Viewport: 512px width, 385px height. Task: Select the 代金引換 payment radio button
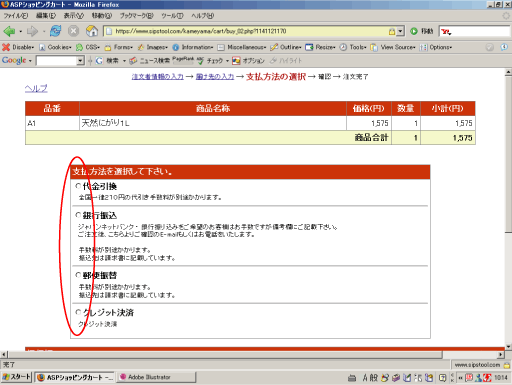coord(78,186)
